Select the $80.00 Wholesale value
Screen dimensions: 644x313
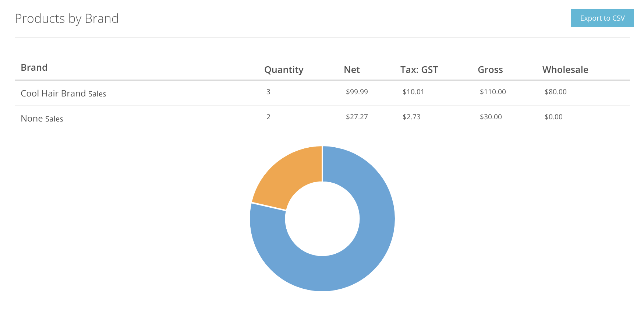click(x=556, y=92)
